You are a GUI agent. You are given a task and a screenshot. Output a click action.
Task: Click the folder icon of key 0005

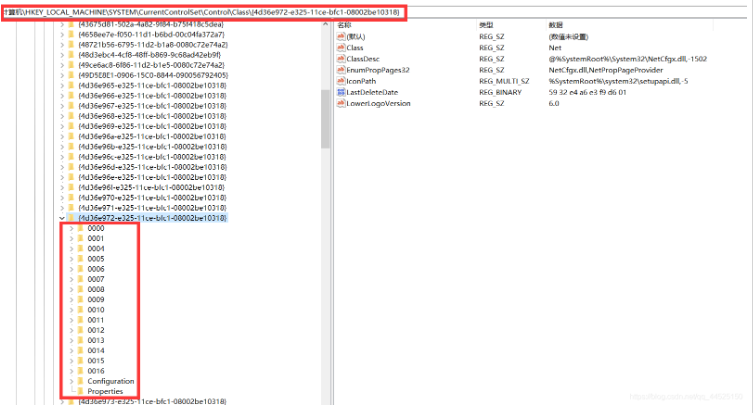(81, 258)
